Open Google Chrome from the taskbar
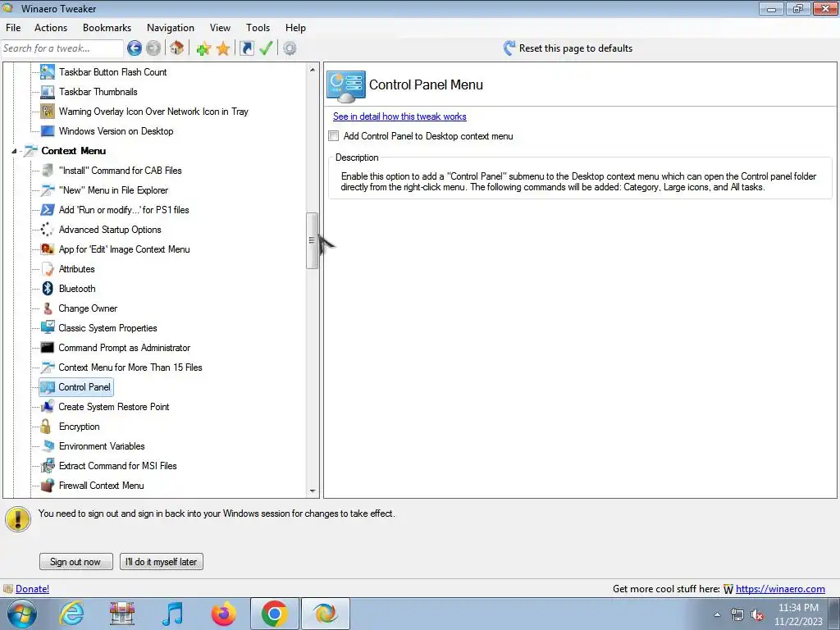The image size is (840, 630). [274, 614]
